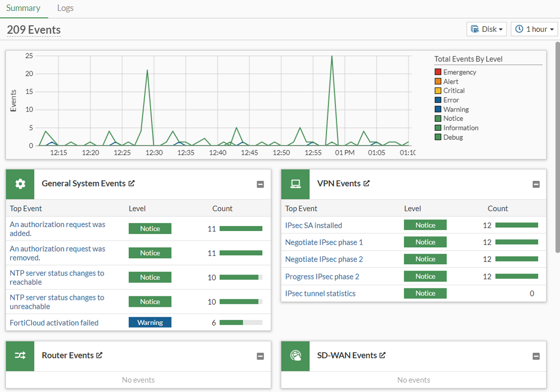Click the Warning color swatch in the legend

click(438, 109)
